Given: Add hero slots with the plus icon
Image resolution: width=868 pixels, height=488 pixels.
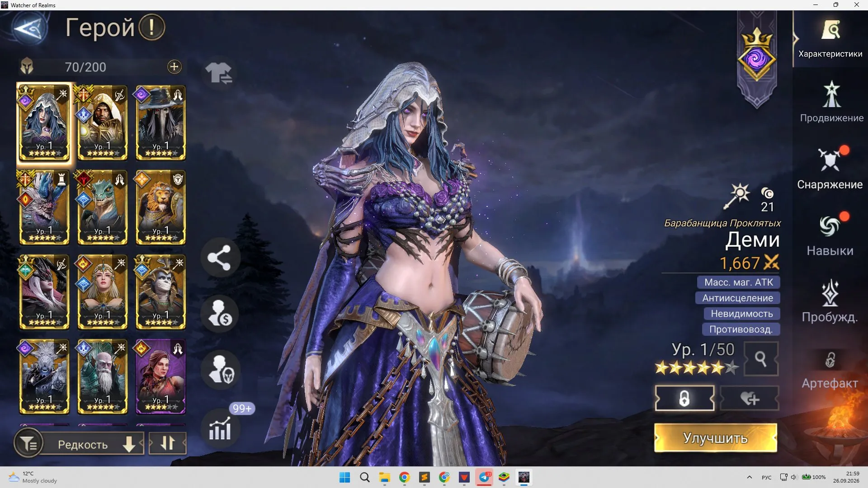Looking at the screenshot, I should [174, 67].
